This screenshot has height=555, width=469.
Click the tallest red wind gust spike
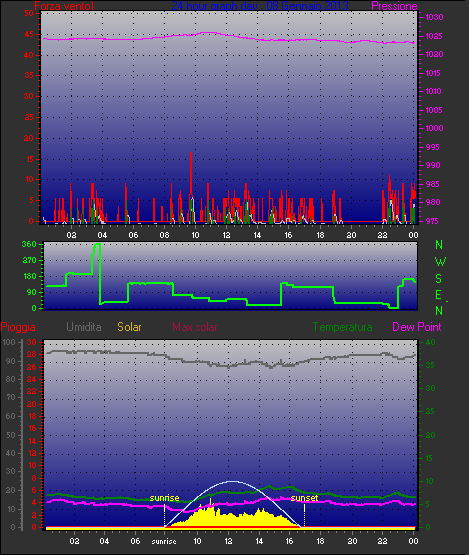(191, 187)
